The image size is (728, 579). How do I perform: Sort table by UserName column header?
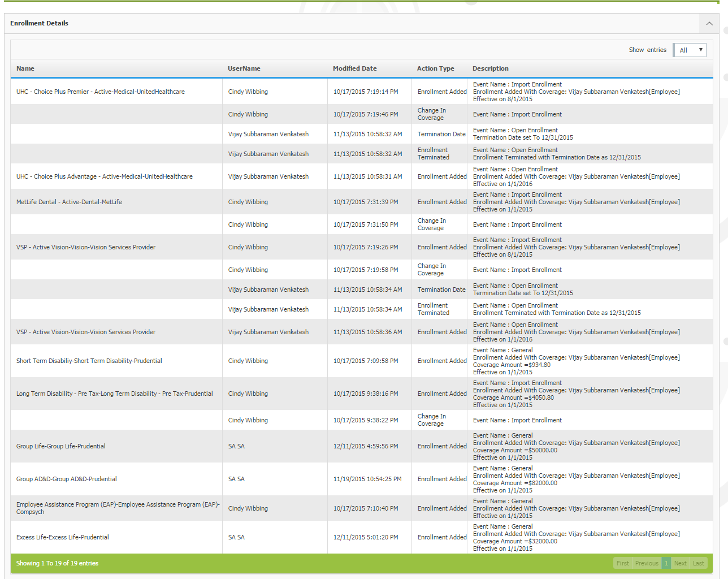coord(244,68)
